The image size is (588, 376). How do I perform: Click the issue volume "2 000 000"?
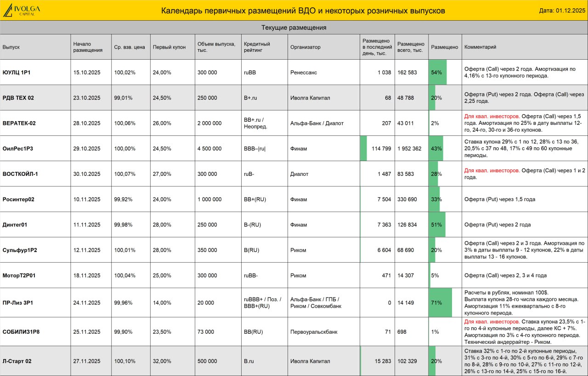pos(209,123)
